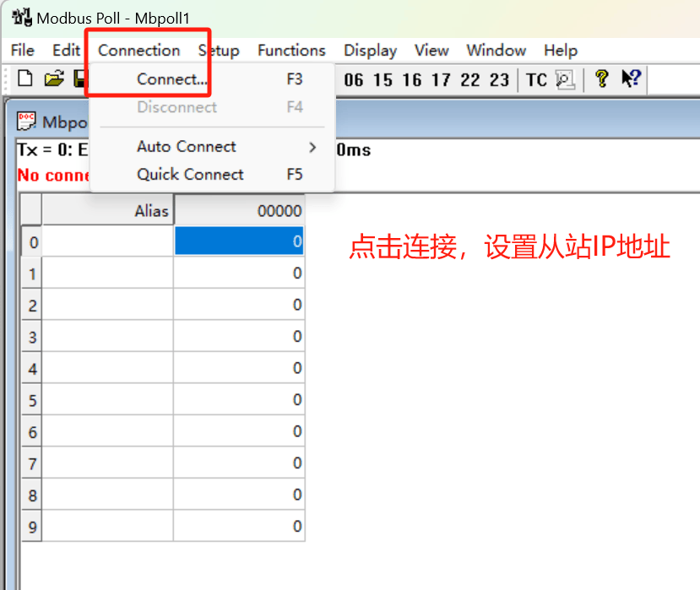Click the 16 write multiple registers toolbar button
The image size is (700, 590).
411,80
